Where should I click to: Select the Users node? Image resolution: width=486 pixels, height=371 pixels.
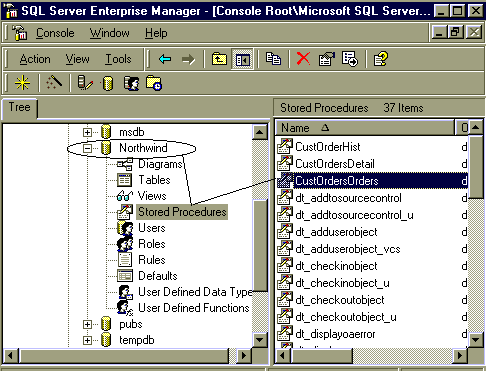coord(152,228)
